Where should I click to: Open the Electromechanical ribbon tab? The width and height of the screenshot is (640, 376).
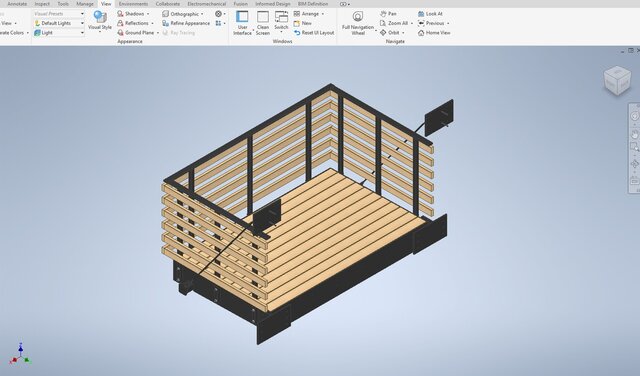207,4
